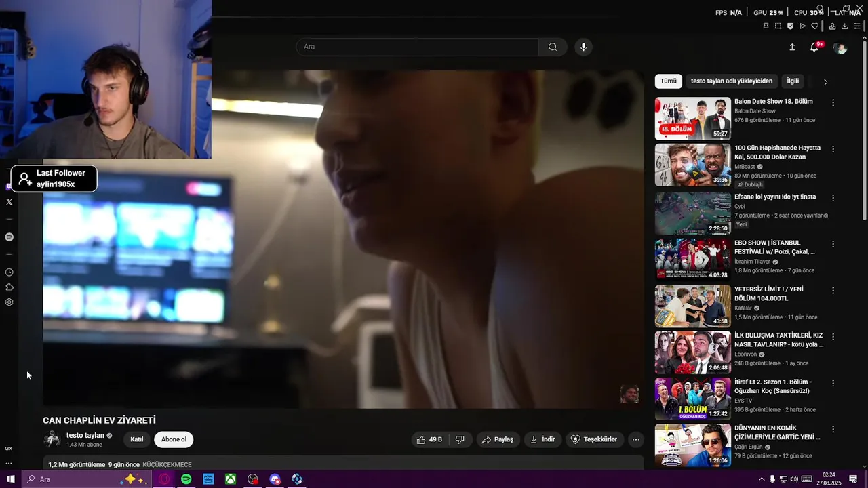This screenshot has height=488, width=868.
Task: Click the GX label in sidebar
Action: click(9, 449)
